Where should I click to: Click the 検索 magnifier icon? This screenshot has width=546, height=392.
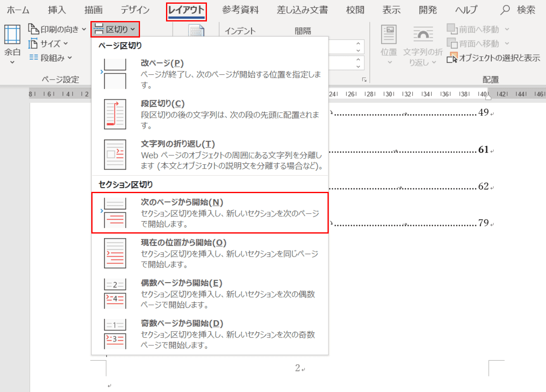(x=505, y=10)
